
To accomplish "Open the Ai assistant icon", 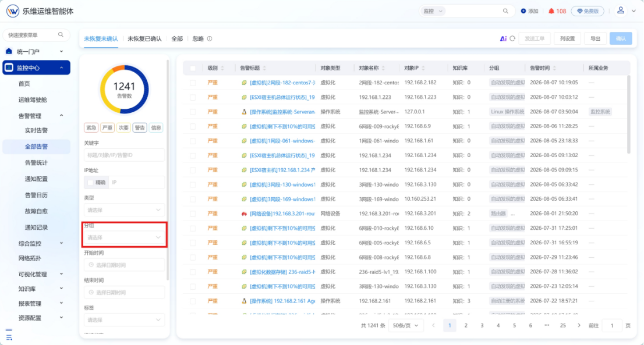I will pos(503,38).
